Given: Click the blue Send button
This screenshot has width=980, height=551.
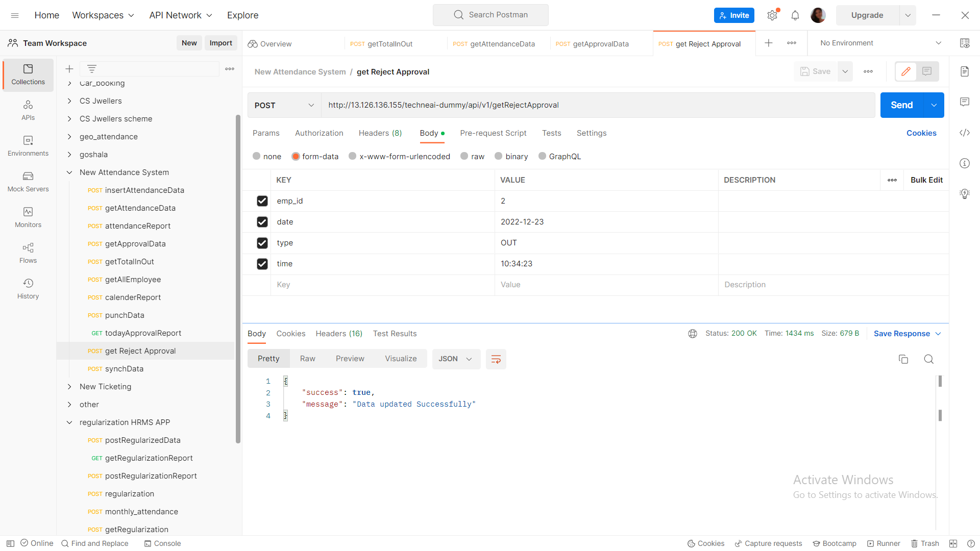Looking at the screenshot, I should pos(902,105).
